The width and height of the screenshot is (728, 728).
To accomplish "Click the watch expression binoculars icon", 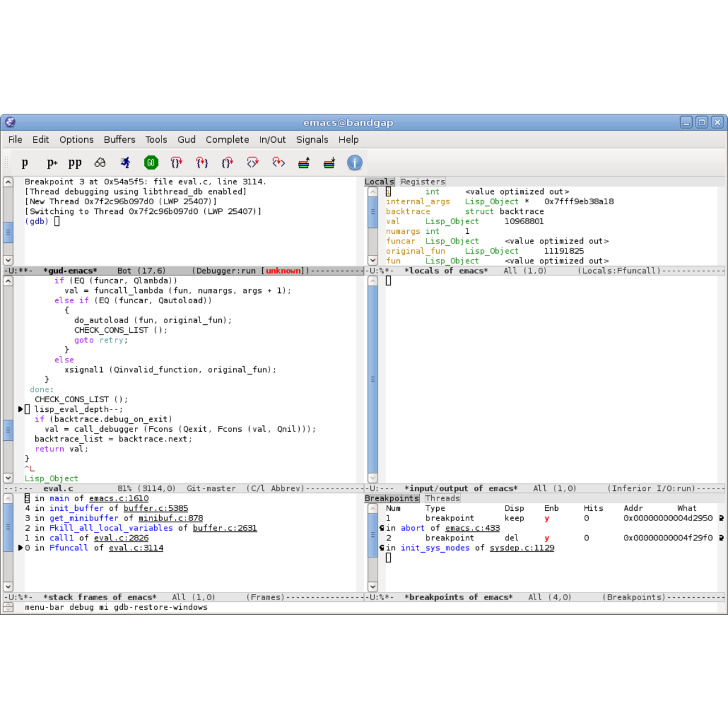I will click(x=100, y=163).
